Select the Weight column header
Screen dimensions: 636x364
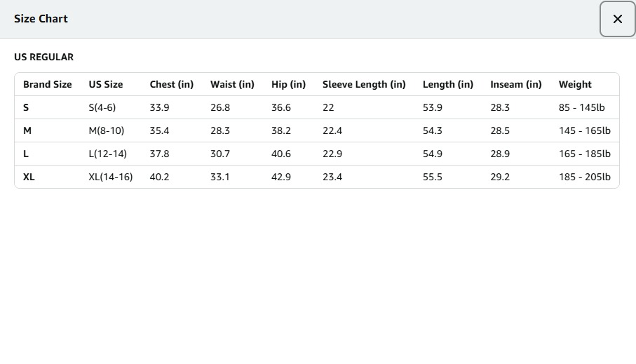click(575, 84)
